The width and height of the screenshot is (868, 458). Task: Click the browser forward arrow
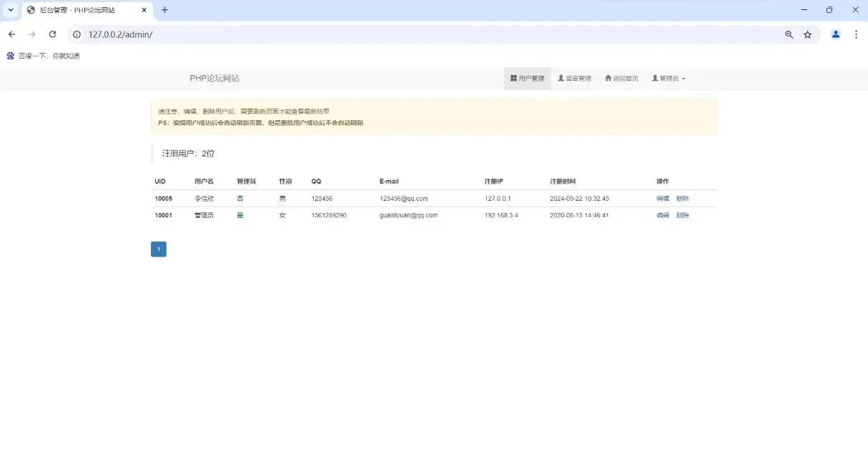(31, 34)
